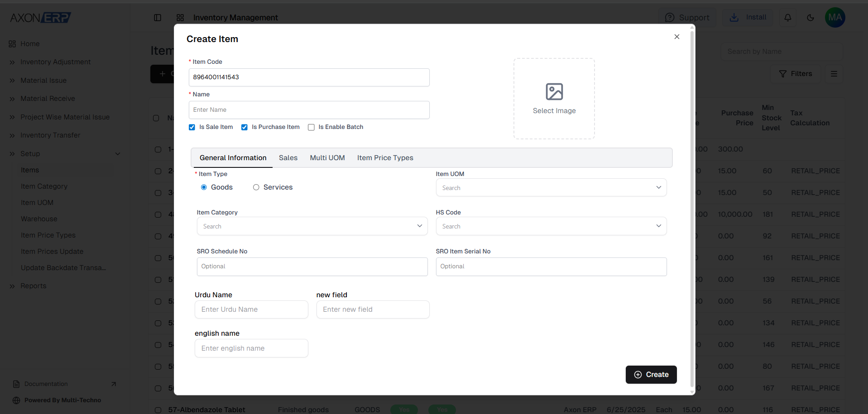Close the Create Item dialog
868x414 pixels.
tap(676, 37)
